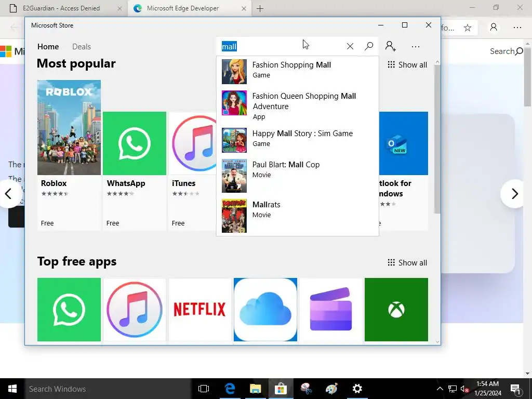This screenshot has width=532, height=399.
Task: Open iTunes icon in Top free apps
Action: 135,310
